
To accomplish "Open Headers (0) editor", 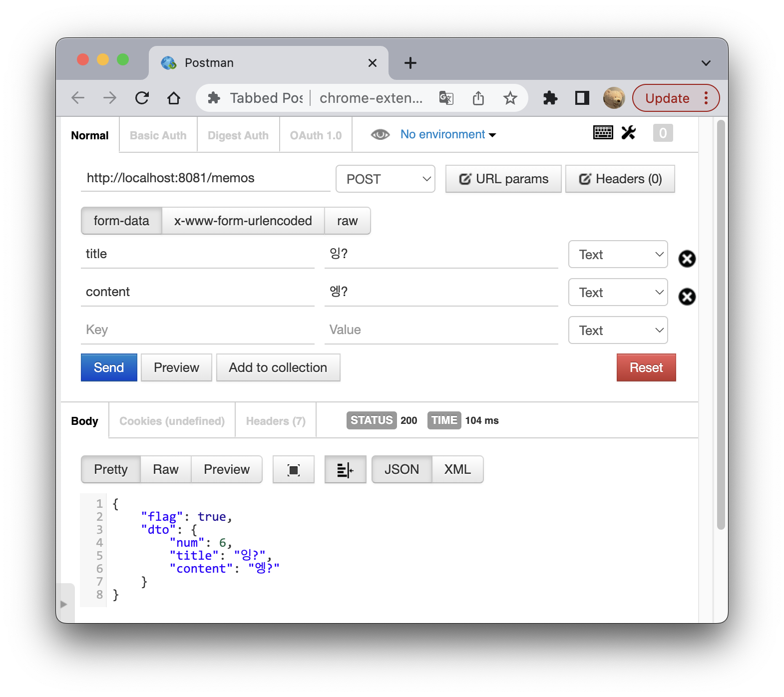I will pos(620,179).
